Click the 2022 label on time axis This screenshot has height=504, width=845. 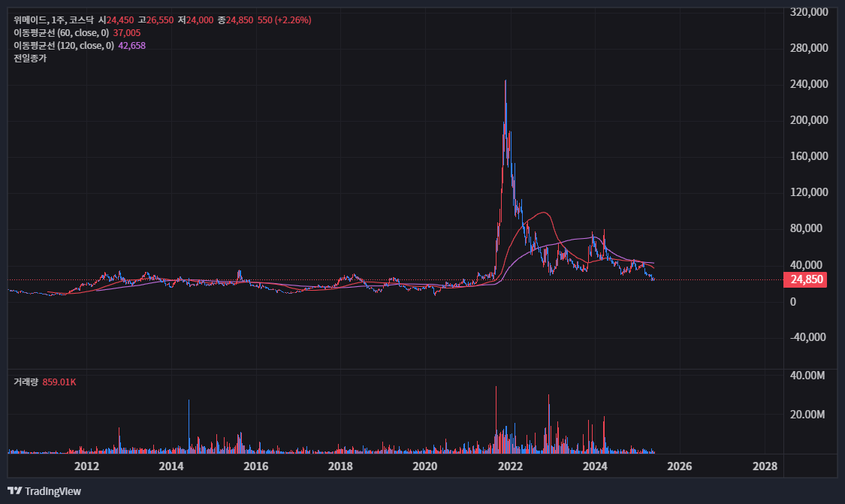[x=510, y=466]
